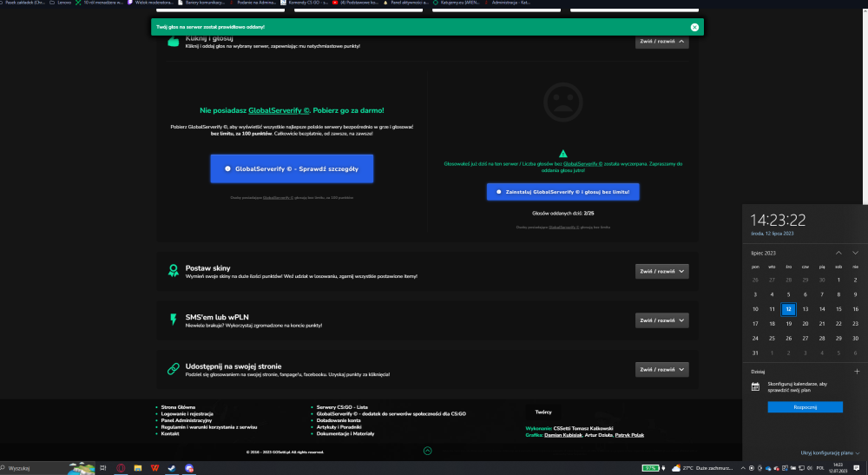Click the scroll-to-top circle arrow icon
868x475 pixels.
click(x=427, y=451)
